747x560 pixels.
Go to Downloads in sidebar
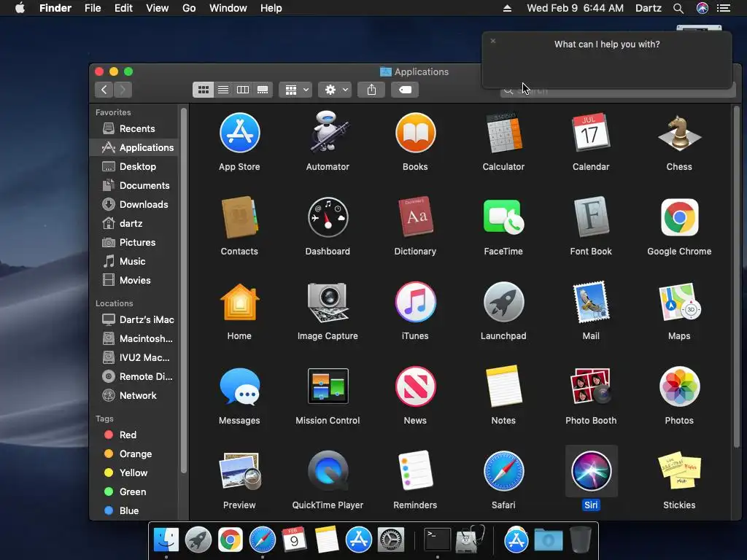pyautogui.click(x=134, y=205)
